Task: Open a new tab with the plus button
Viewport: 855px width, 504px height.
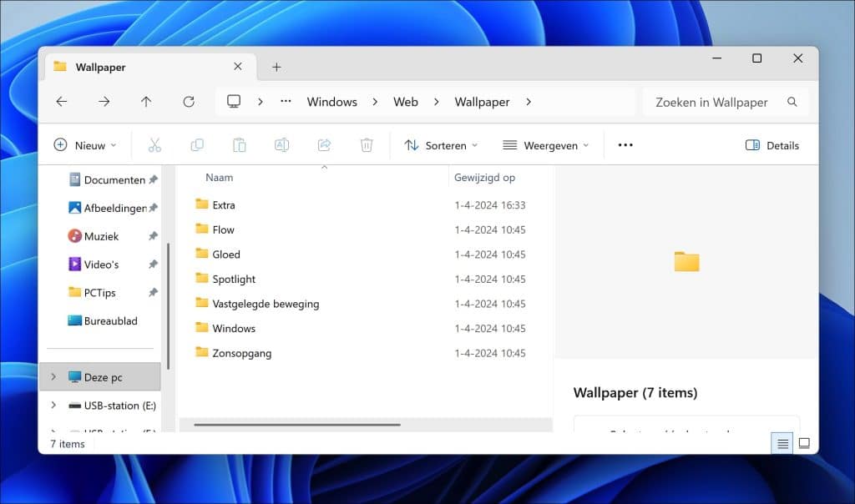Action: pos(276,67)
